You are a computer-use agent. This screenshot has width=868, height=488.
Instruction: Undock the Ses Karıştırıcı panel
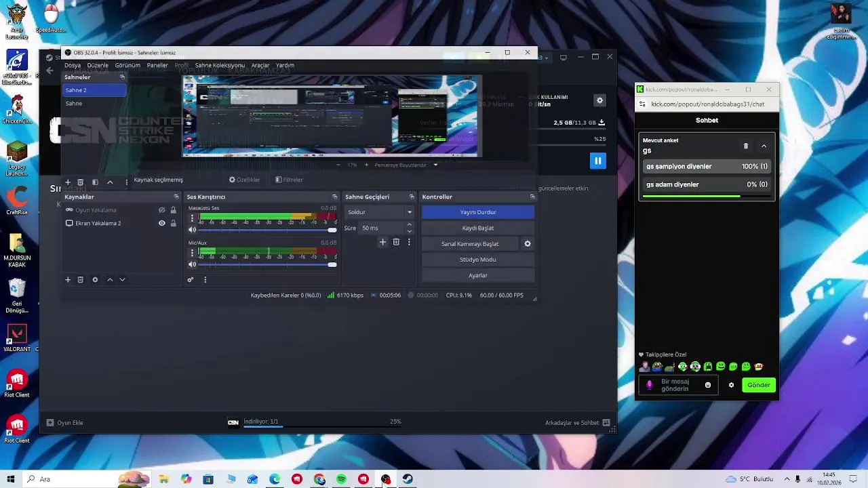[x=334, y=197]
